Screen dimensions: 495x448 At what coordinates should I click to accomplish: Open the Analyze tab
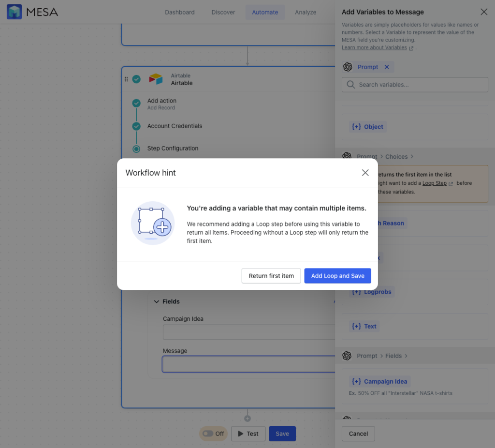pyautogui.click(x=306, y=12)
